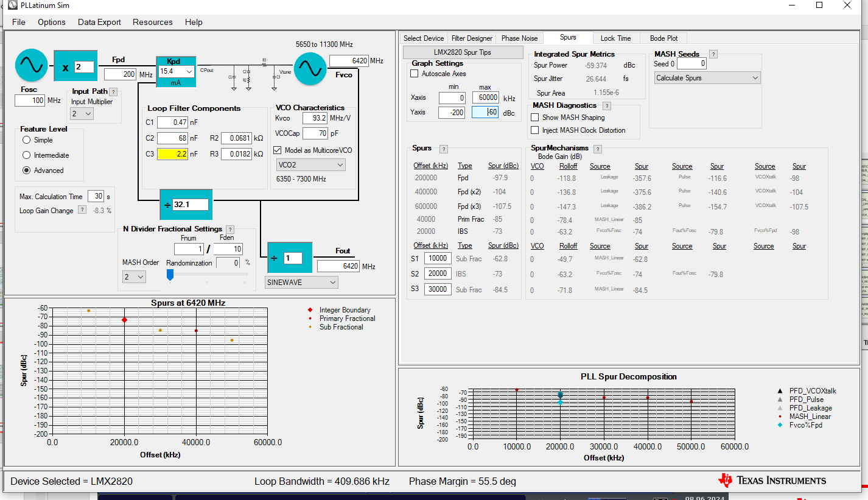The image size is (868, 500).
Task: Open the Calculate Spurs dropdown
Action: (x=707, y=78)
